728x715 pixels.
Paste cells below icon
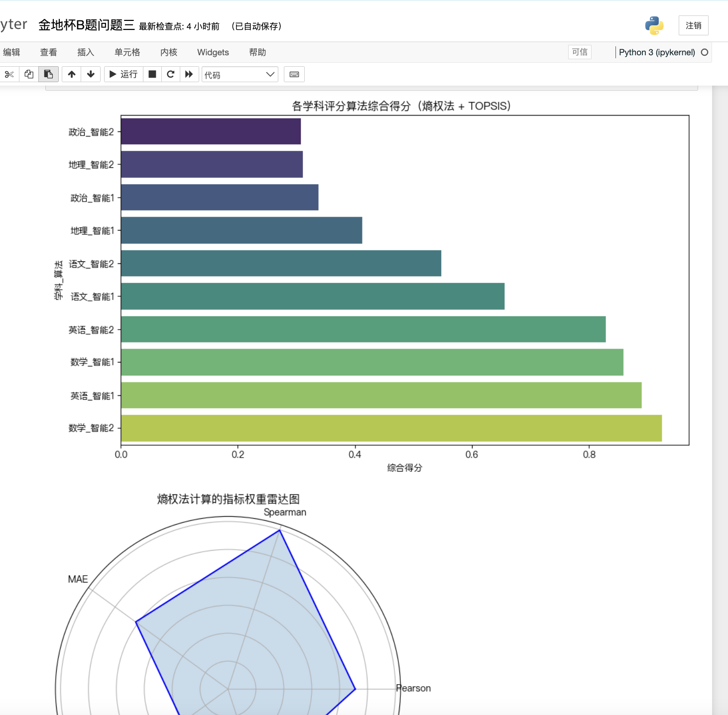point(48,74)
